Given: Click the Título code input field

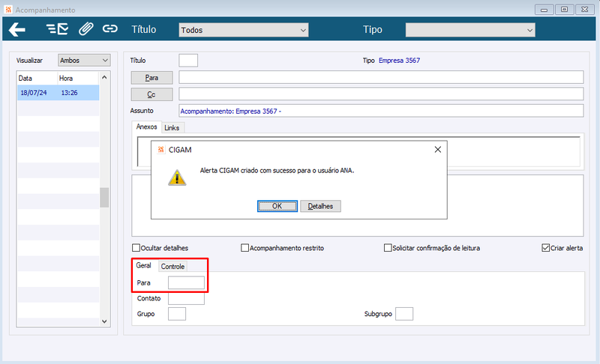Looking at the screenshot, I should point(188,61).
